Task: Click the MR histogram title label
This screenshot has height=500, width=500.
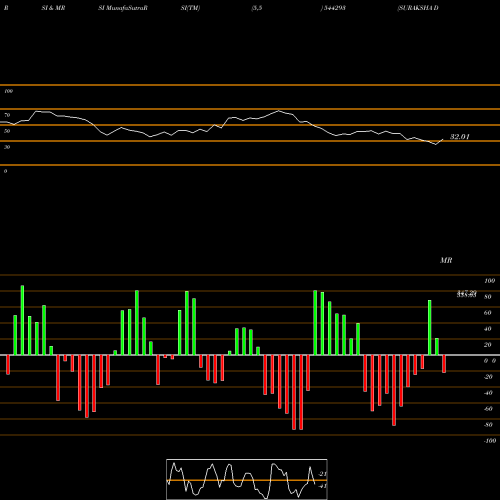Action: click(446, 260)
